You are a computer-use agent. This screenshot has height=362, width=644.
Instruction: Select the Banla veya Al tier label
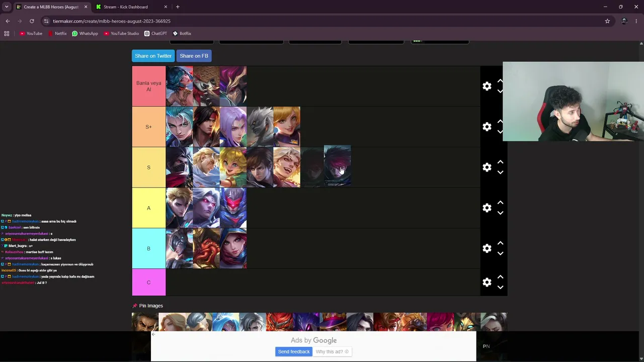(148, 86)
